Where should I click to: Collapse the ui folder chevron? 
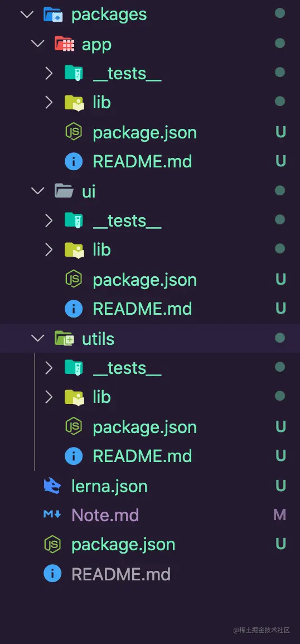tap(38, 191)
